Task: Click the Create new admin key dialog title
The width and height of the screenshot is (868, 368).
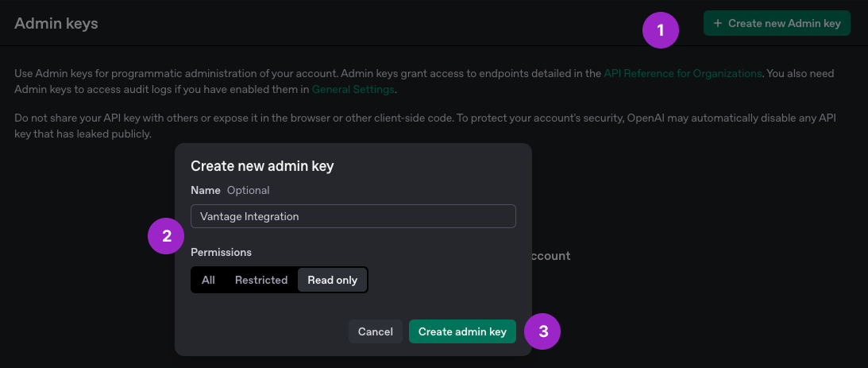Action: click(x=262, y=165)
